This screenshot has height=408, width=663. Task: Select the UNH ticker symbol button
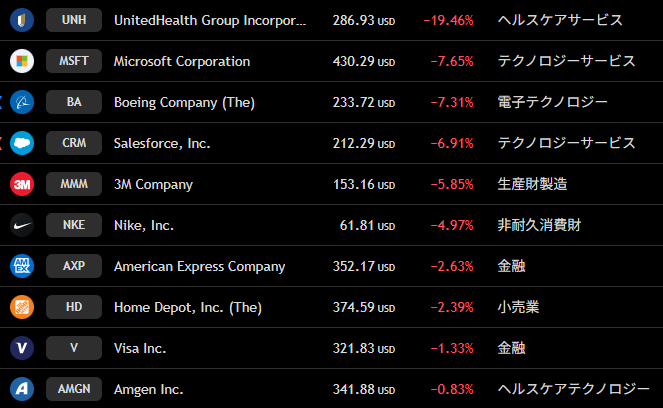pyautogui.click(x=74, y=20)
